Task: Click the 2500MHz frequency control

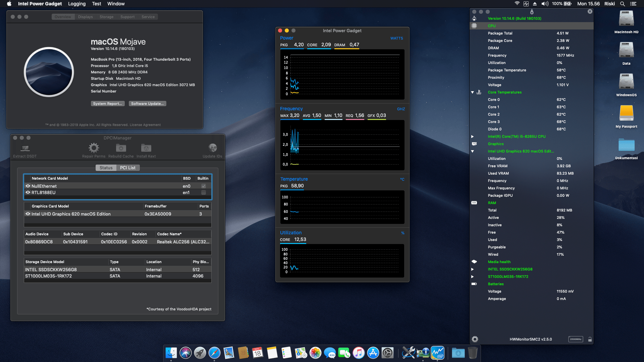Action: coord(576,339)
